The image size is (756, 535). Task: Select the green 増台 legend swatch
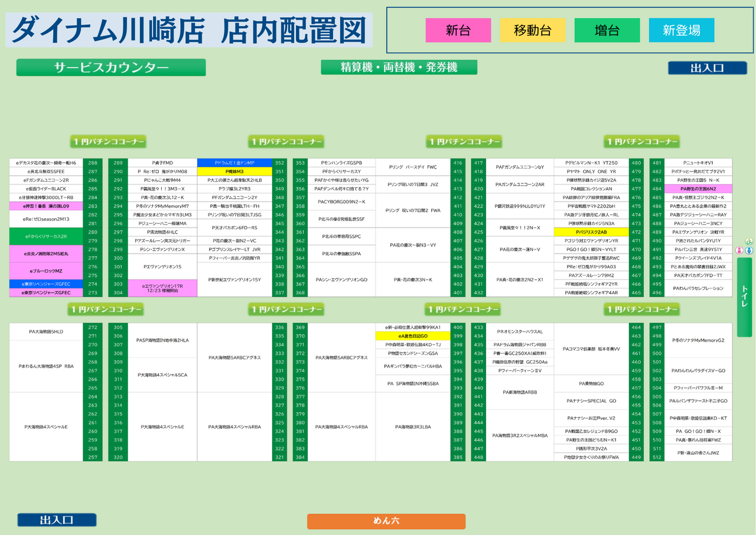pos(607,30)
